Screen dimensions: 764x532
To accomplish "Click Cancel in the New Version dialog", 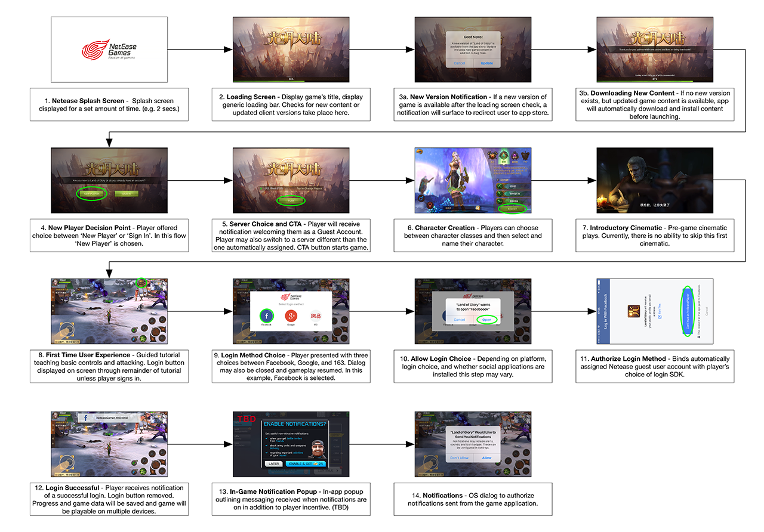I will tap(460, 63).
